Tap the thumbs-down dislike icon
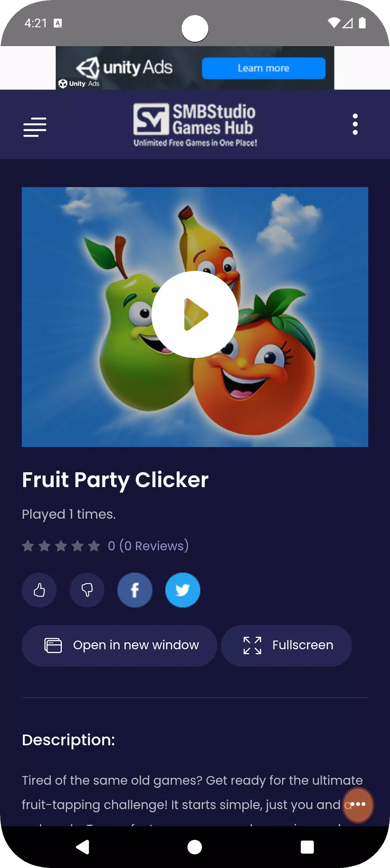The width and height of the screenshot is (390, 868). (x=87, y=590)
